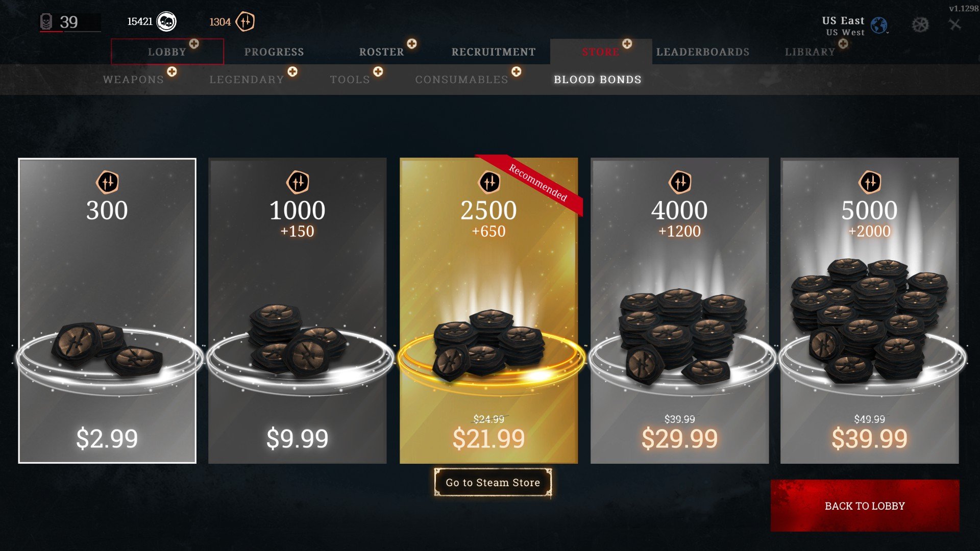Click Go to Steam Store button
Screen dimensions: 980x551
(x=493, y=483)
